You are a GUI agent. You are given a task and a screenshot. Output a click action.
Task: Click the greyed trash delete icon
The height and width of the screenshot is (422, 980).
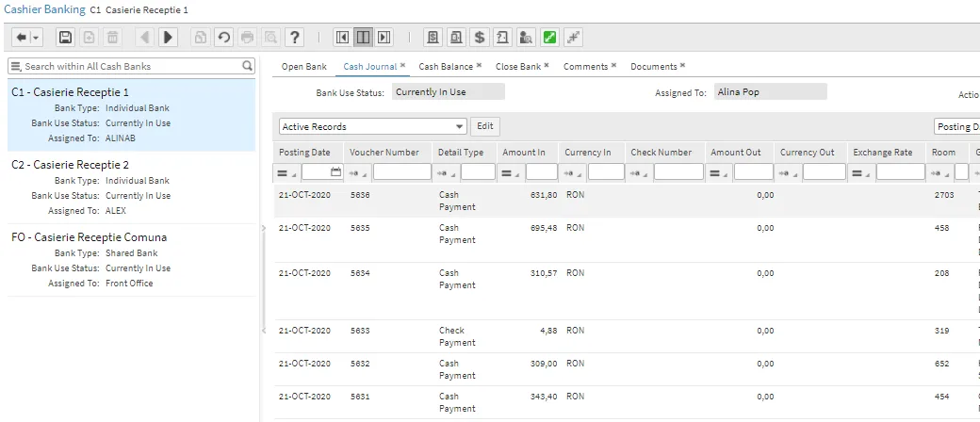click(112, 38)
